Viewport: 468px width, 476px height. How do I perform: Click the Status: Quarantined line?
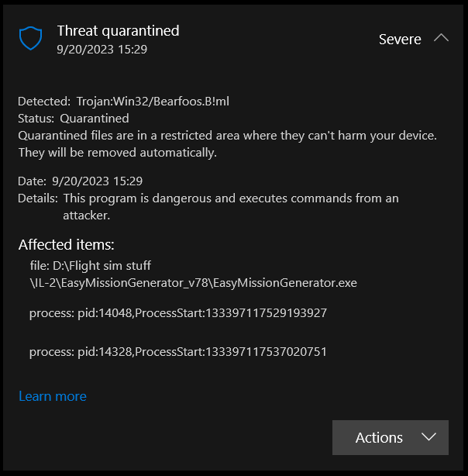tap(74, 119)
